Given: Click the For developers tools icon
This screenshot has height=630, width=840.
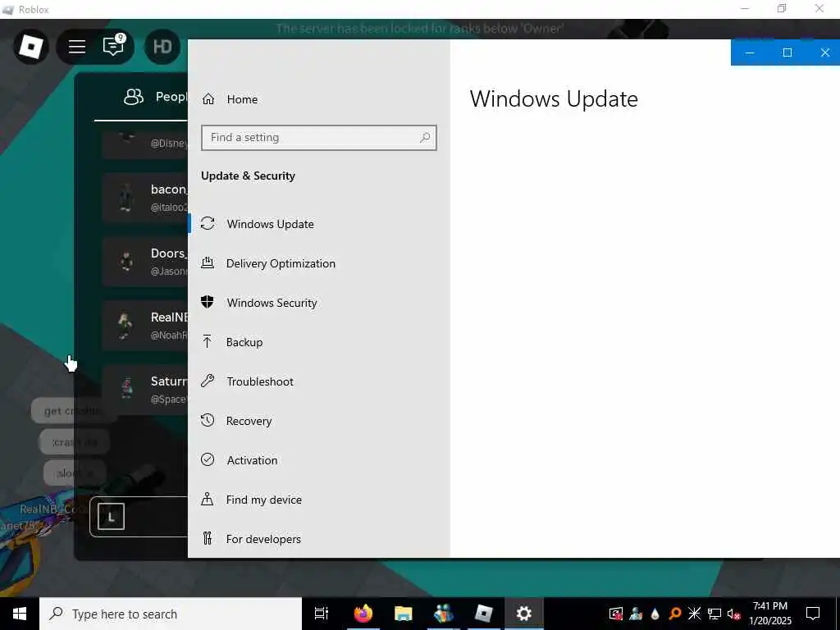Looking at the screenshot, I should coord(208,538).
